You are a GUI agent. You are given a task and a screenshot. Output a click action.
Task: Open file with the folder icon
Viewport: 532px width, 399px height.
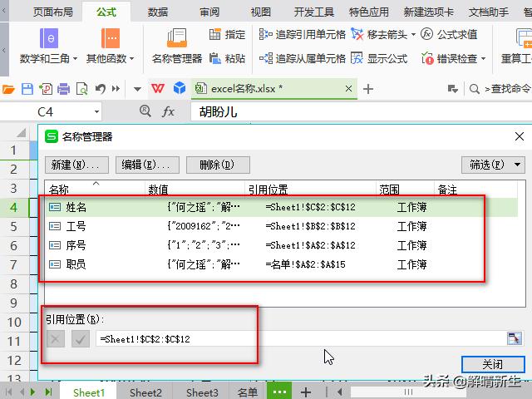point(8,89)
